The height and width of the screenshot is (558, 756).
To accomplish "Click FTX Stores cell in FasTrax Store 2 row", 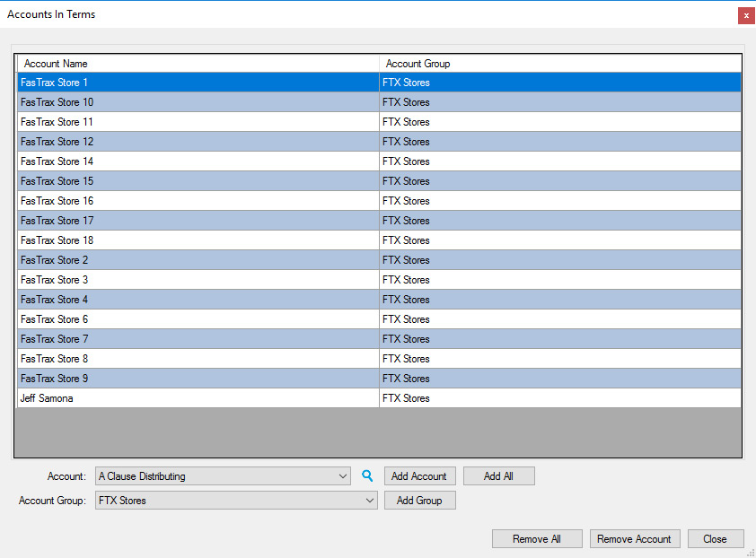I will (x=560, y=260).
